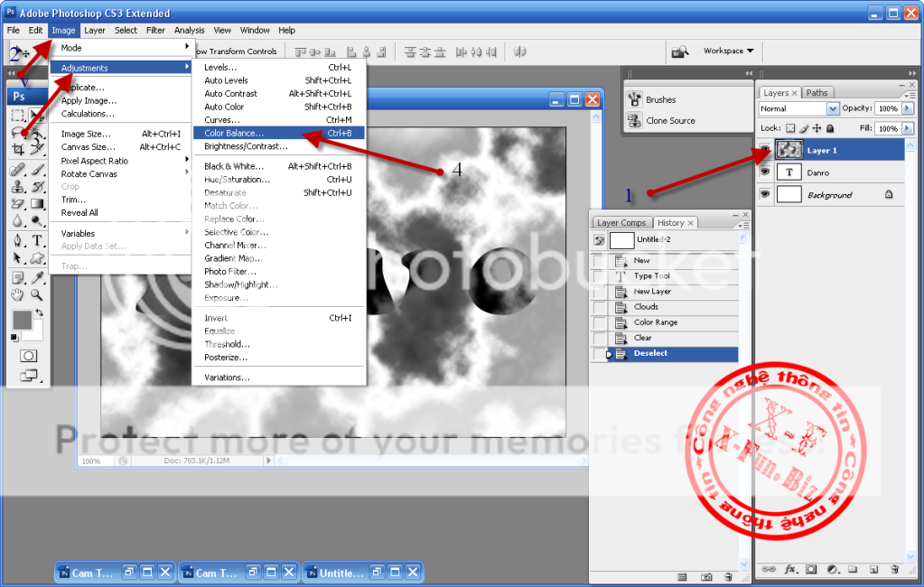Viewport: 924px width, 587px height.
Task: Open the Workspace dropdown
Action: click(728, 51)
